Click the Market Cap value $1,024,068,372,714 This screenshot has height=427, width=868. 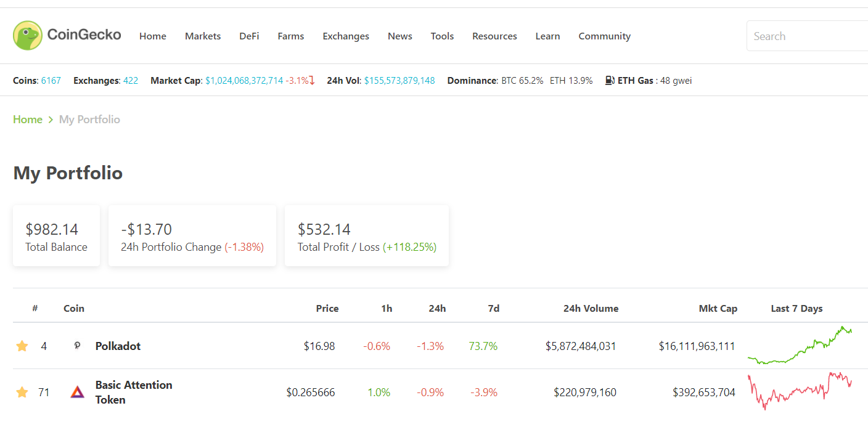point(244,81)
